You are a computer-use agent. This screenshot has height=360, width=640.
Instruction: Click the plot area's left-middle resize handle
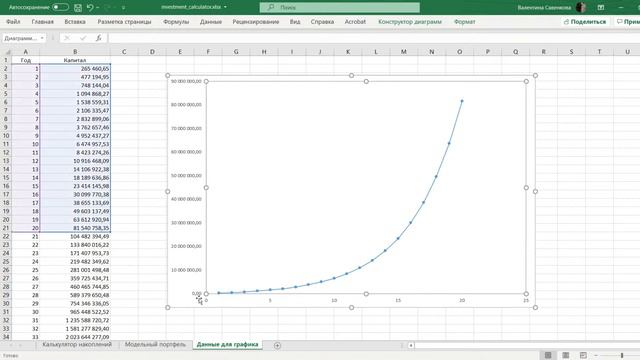tap(206, 188)
